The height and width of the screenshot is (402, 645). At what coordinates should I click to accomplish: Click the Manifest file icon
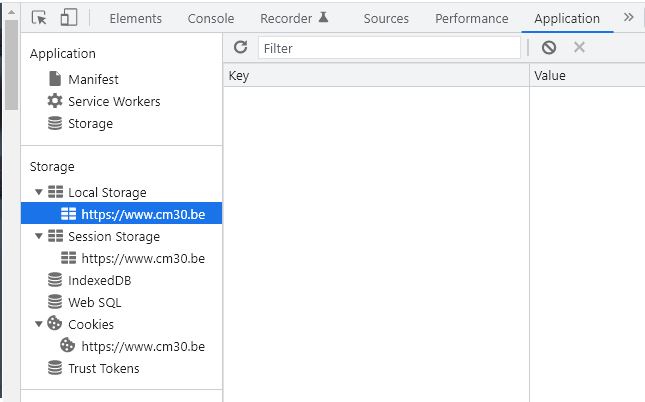pos(55,79)
